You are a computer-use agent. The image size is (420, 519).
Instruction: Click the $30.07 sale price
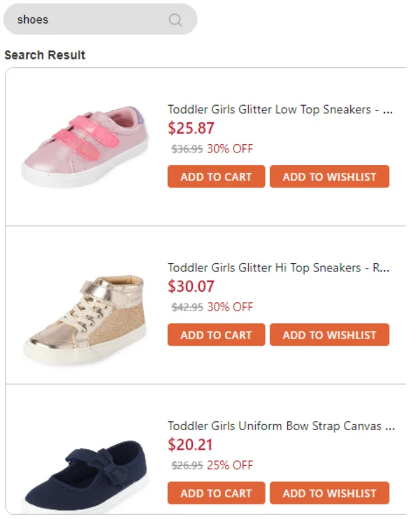coord(191,286)
